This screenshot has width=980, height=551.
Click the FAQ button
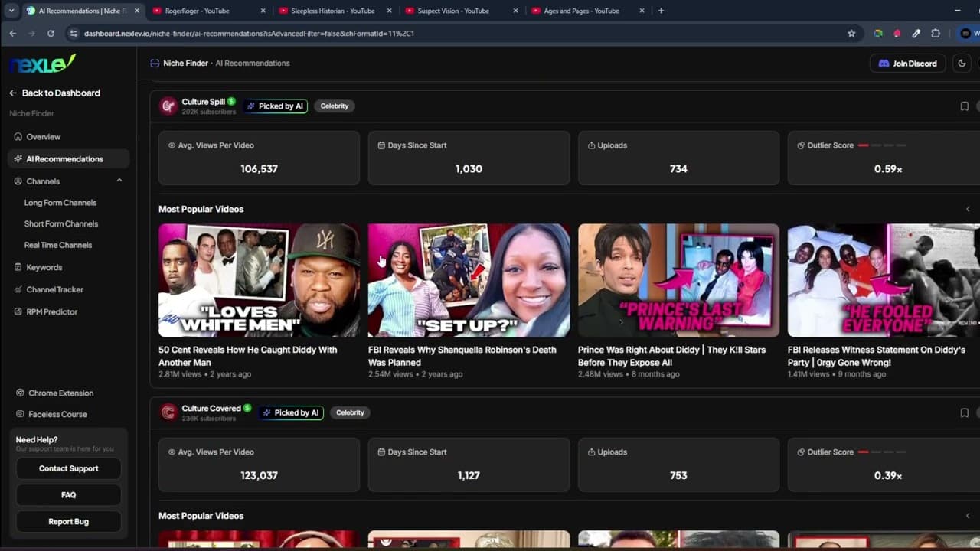[x=68, y=495]
